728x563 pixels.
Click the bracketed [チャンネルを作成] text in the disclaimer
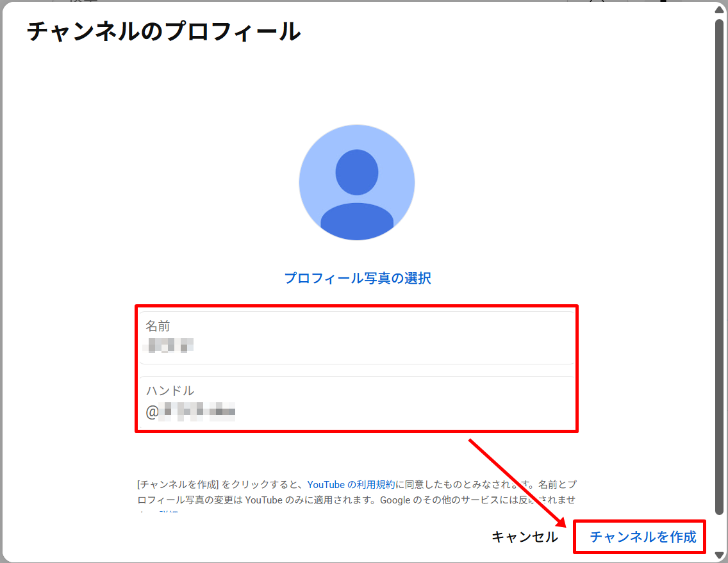click(179, 485)
